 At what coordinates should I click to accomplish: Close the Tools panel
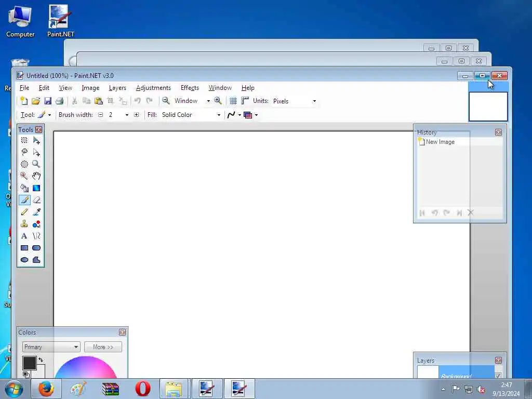38,129
